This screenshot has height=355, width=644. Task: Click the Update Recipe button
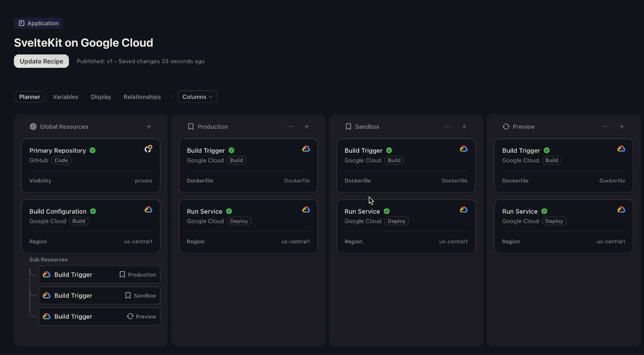point(41,61)
